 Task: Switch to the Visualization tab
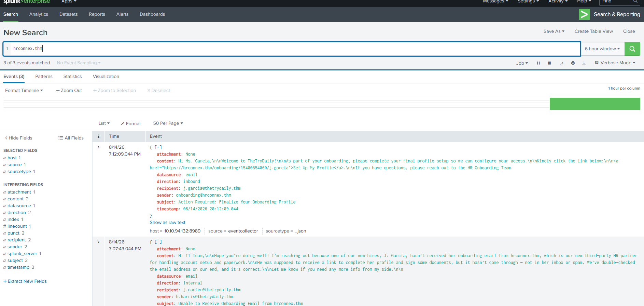pos(106,77)
